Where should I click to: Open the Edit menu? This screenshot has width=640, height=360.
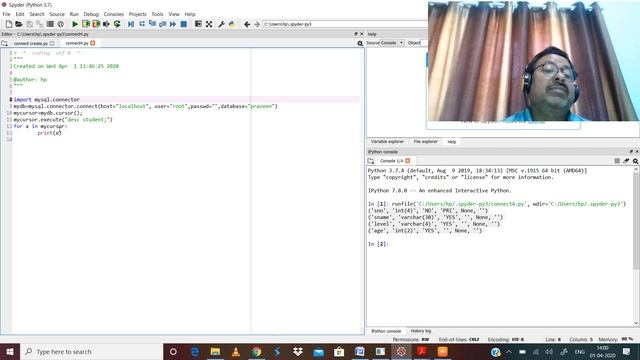tap(20, 14)
